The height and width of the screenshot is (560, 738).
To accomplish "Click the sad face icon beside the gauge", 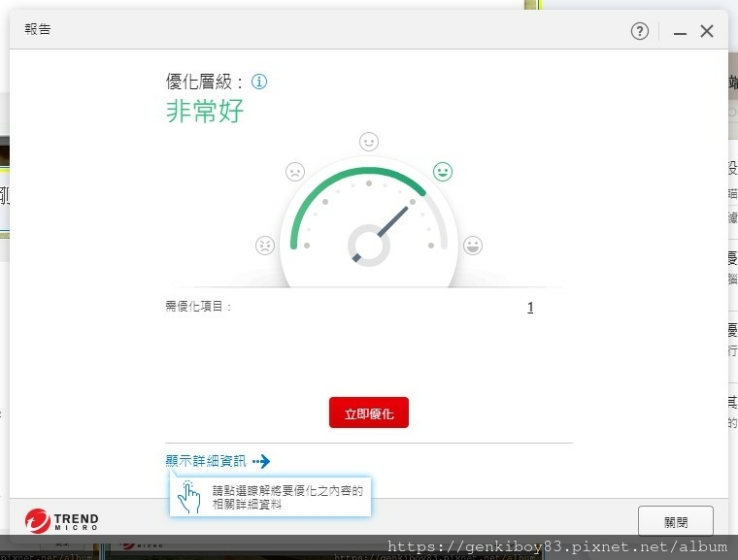I will click(295, 172).
